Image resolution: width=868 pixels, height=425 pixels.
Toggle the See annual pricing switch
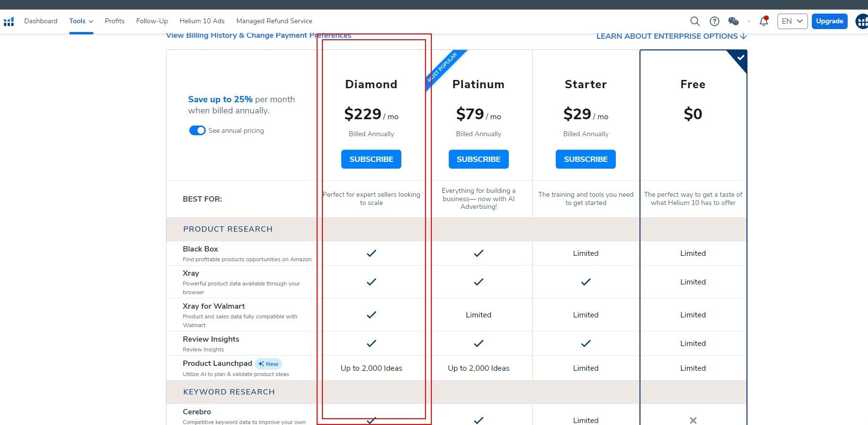click(197, 130)
